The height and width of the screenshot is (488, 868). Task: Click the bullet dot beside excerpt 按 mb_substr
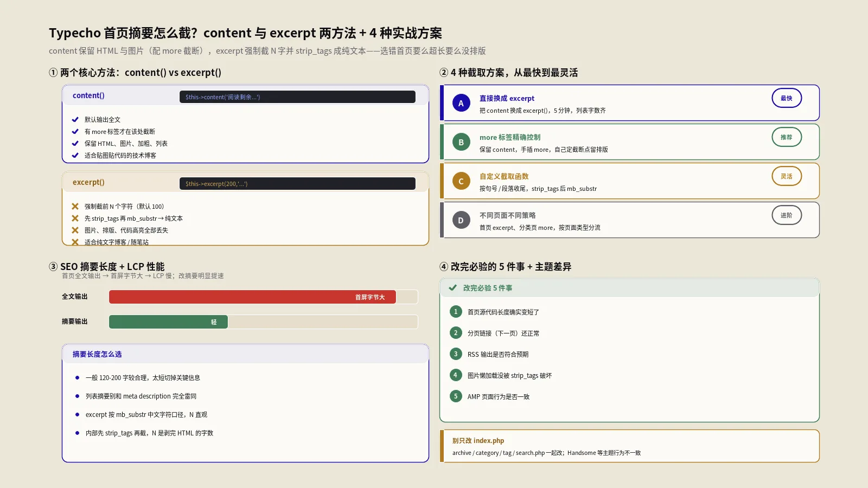coord(77,414)
